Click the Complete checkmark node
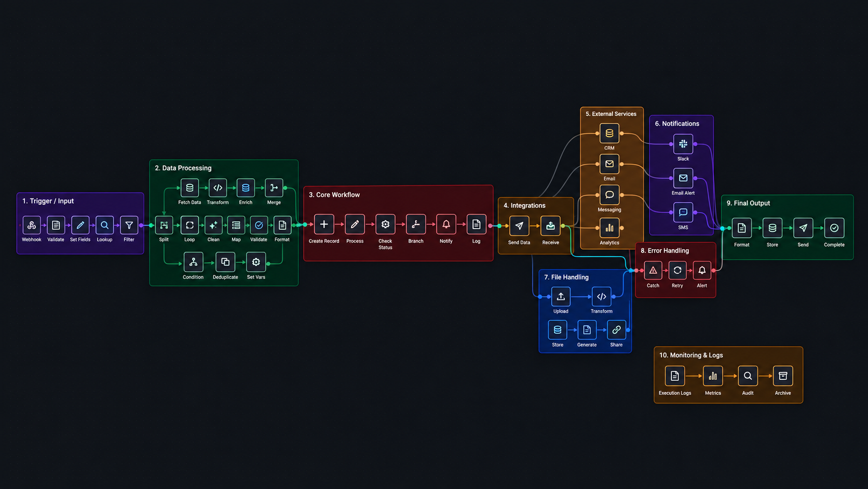This screenshot has width=868, height=489. [x=834, y=228]
